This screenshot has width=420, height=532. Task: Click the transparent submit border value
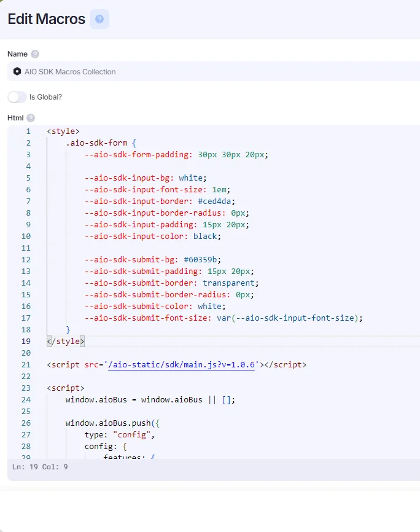pyautogui.click(x=229, y=283)
